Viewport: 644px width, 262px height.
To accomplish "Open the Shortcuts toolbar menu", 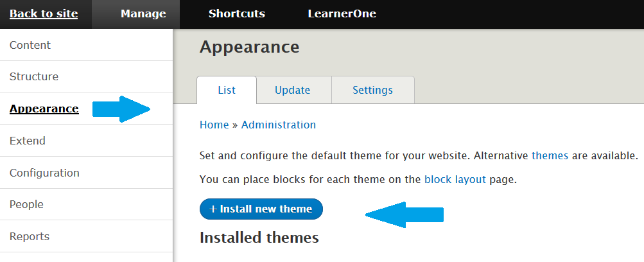I will [236, 13].
